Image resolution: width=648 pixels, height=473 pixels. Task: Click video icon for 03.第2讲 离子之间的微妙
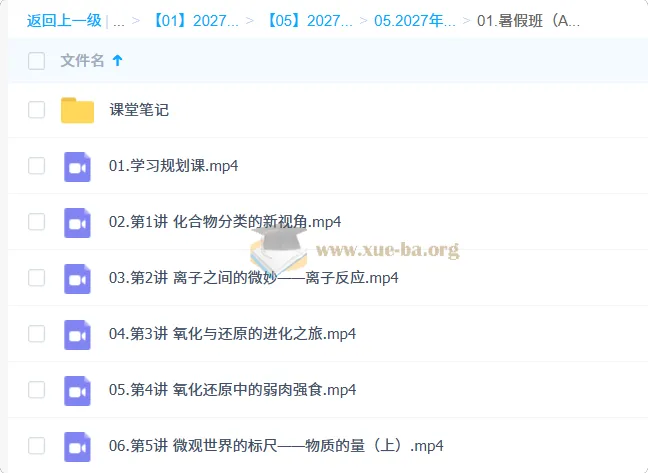point(77,278)
